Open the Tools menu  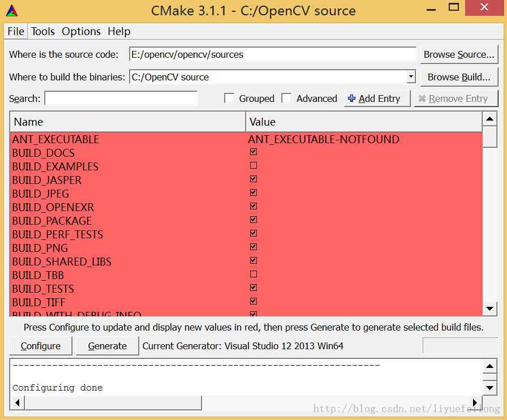coord(43,31)
